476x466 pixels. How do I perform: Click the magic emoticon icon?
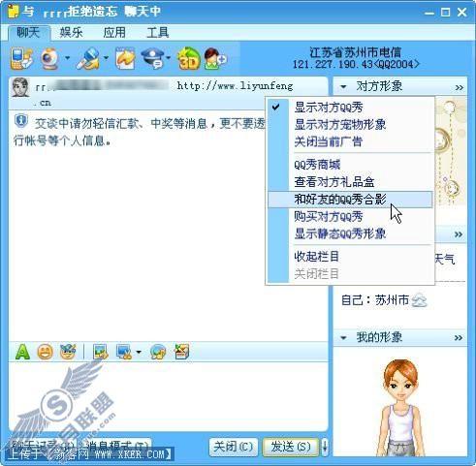point(68,352)
